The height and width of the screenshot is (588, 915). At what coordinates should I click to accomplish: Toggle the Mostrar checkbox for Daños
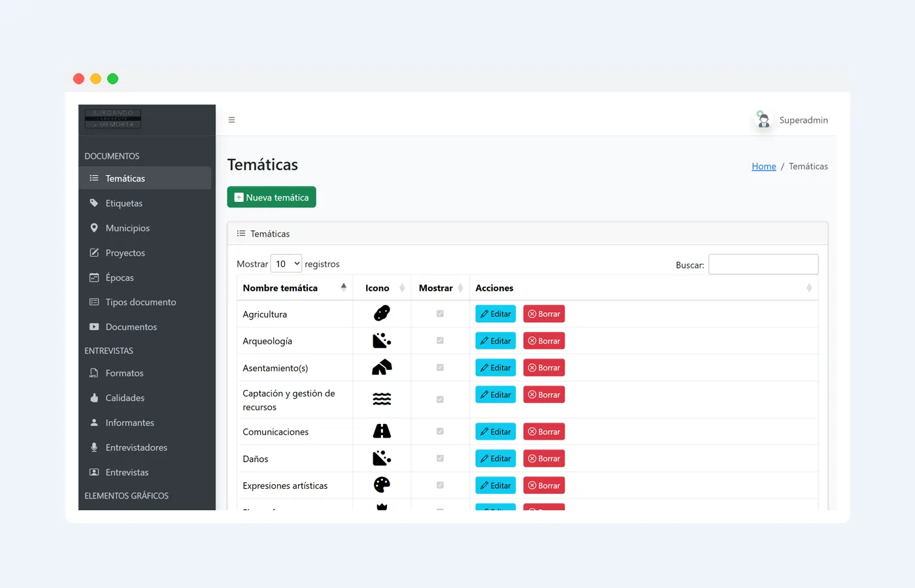[440, 459]
